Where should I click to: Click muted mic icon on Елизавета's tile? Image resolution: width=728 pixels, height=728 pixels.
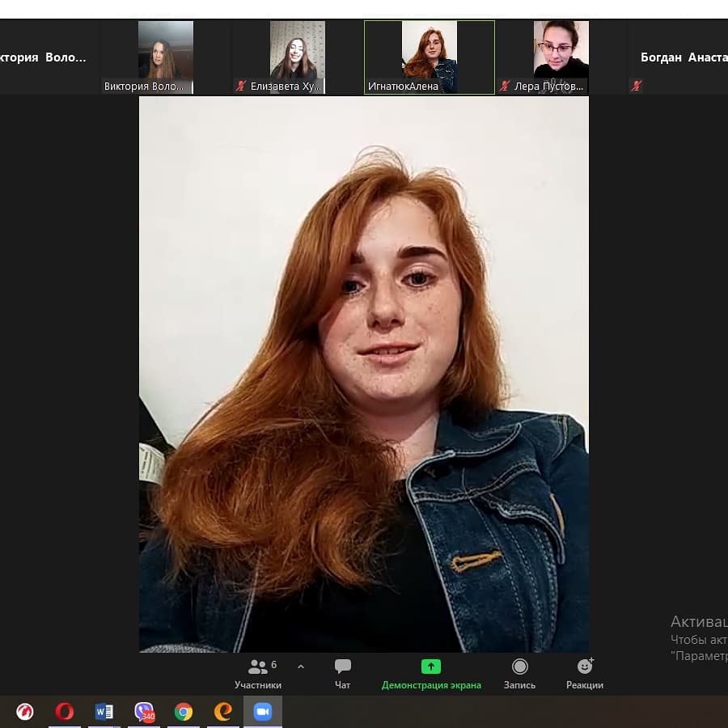241,87
